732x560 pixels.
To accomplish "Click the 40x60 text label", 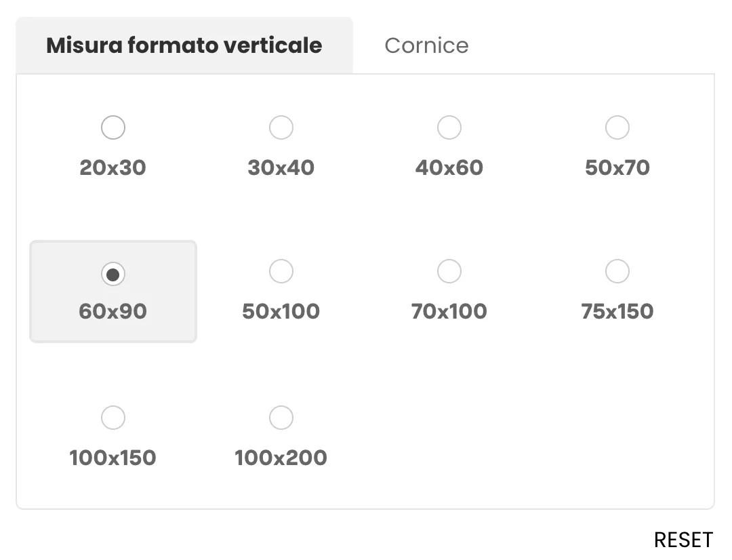I will point(449,167).
